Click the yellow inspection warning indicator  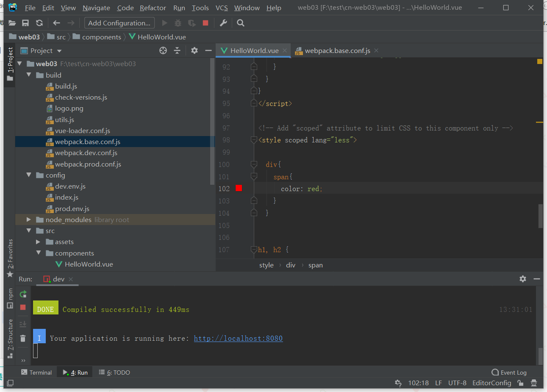540,61
